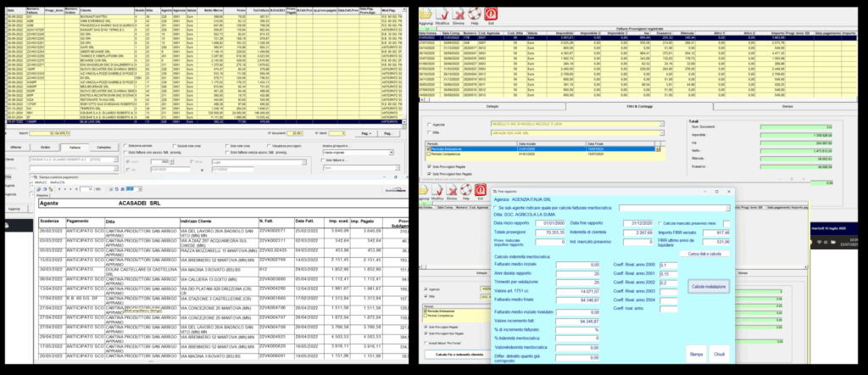Switch to Dettaglio tab in upper window
Screen dimensions: 868x375
[x=492, y=106]
